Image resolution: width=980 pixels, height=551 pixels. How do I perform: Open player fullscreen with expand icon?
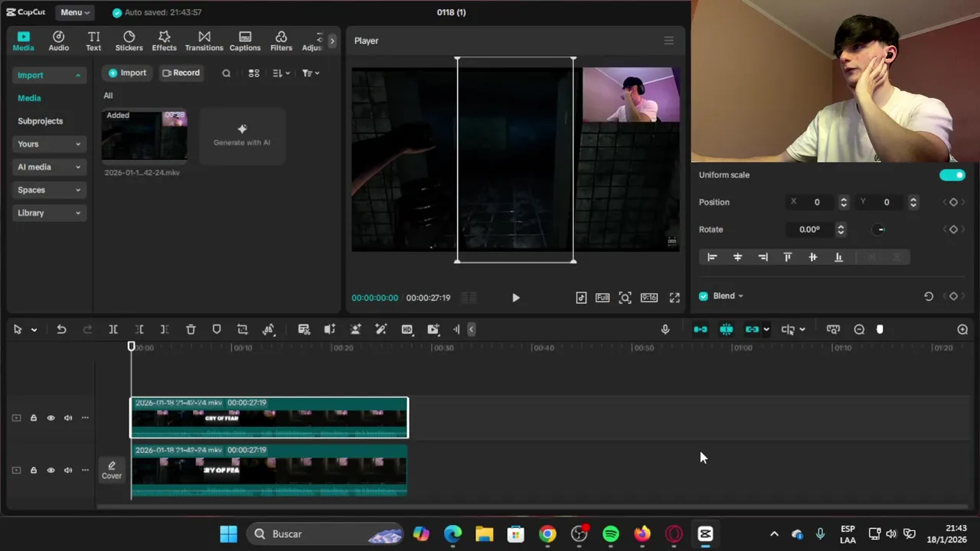coord(675,298)
